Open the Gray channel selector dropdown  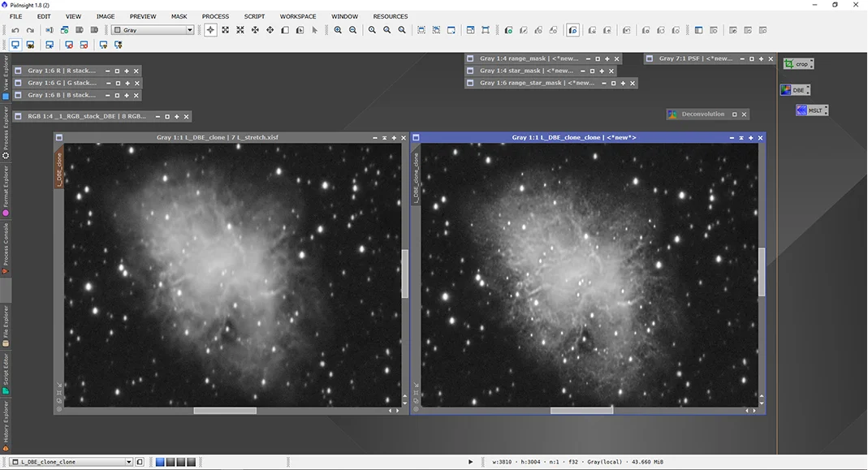(188, 29)
